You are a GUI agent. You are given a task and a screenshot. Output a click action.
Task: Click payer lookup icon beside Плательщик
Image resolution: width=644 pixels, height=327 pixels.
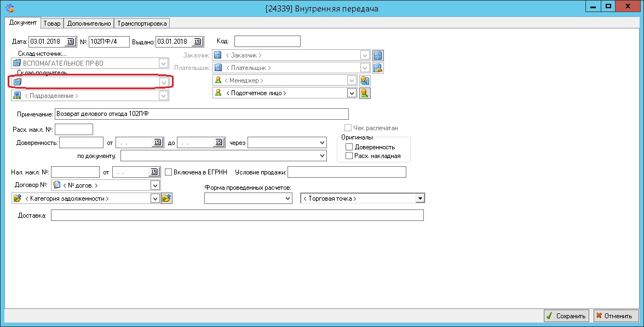(377, 68)
